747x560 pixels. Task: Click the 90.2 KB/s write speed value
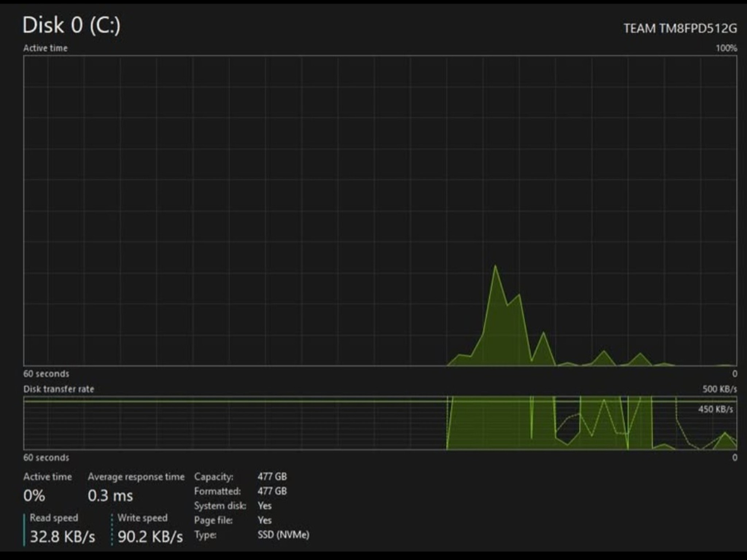(x=150, y=537)
